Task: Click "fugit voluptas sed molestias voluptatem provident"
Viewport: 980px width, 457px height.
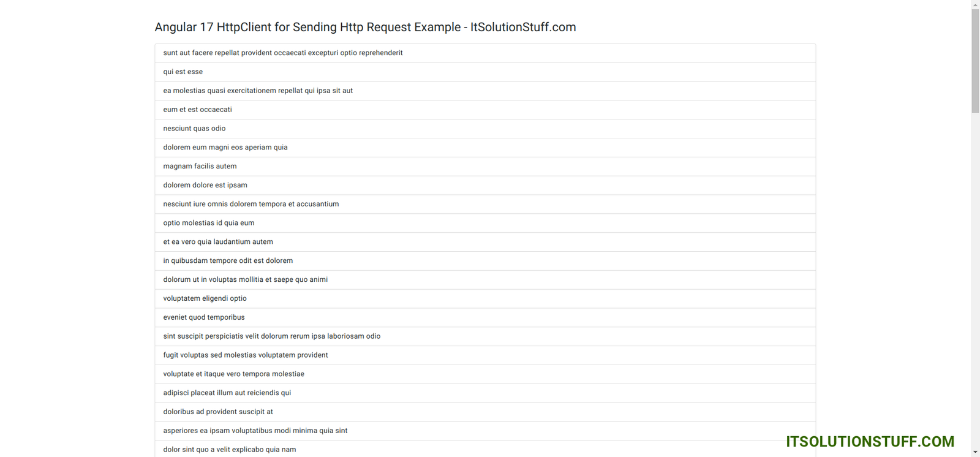Action: click(246, 355)
